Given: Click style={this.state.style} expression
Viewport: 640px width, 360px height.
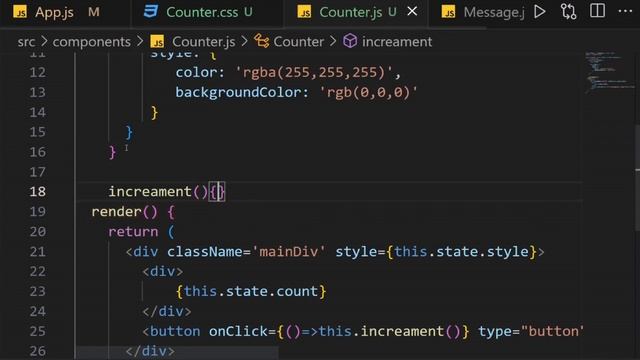Looking at the screenshot, I should click(436, 252).
